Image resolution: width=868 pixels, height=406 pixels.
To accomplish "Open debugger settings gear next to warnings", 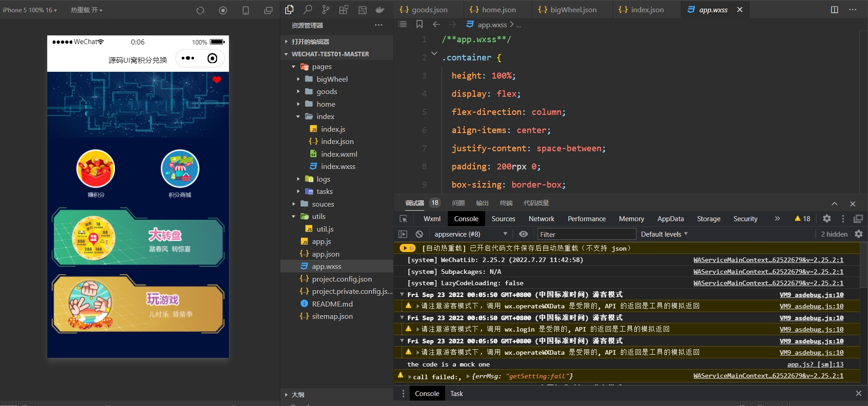I will coord(827,218).
